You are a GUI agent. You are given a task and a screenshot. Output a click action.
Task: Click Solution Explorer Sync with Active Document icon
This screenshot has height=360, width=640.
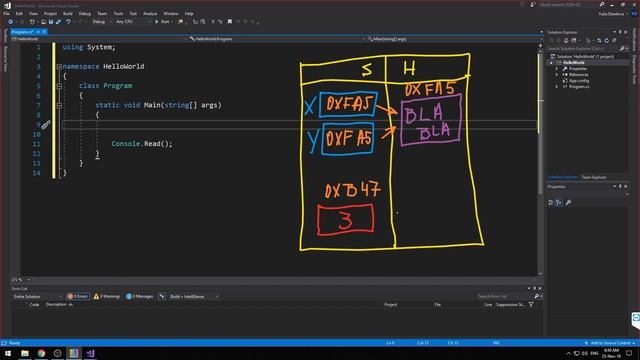(599, 40)
